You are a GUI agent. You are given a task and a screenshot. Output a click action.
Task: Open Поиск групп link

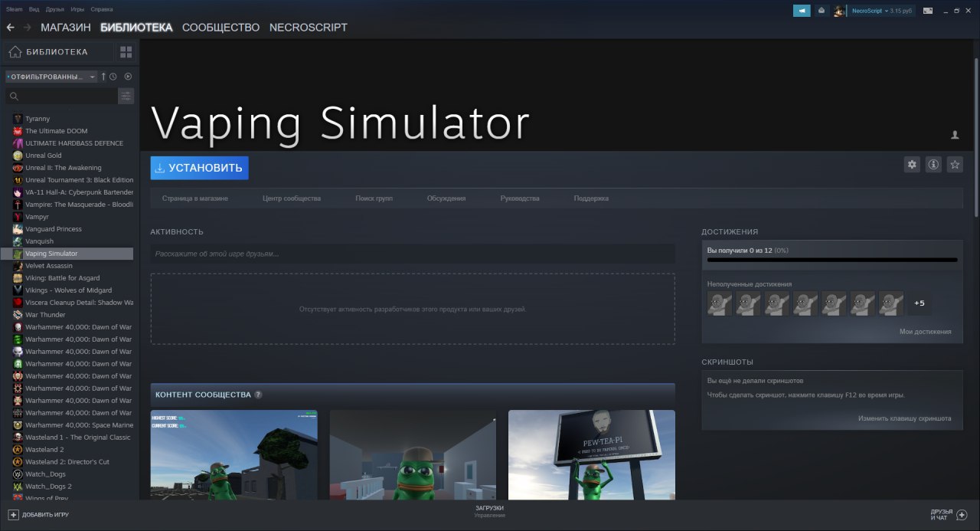coord(374,198)
